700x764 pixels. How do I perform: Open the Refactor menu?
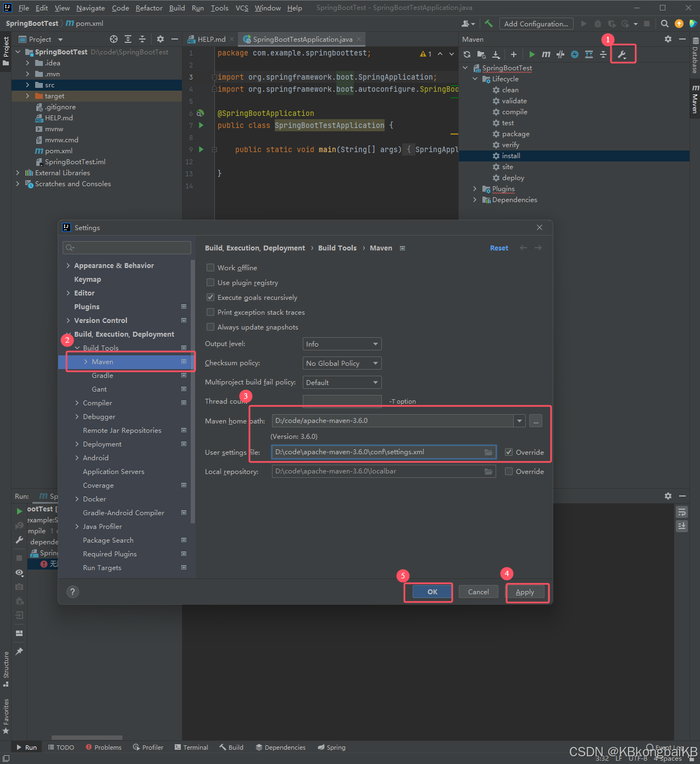click(x=149, y=8)
